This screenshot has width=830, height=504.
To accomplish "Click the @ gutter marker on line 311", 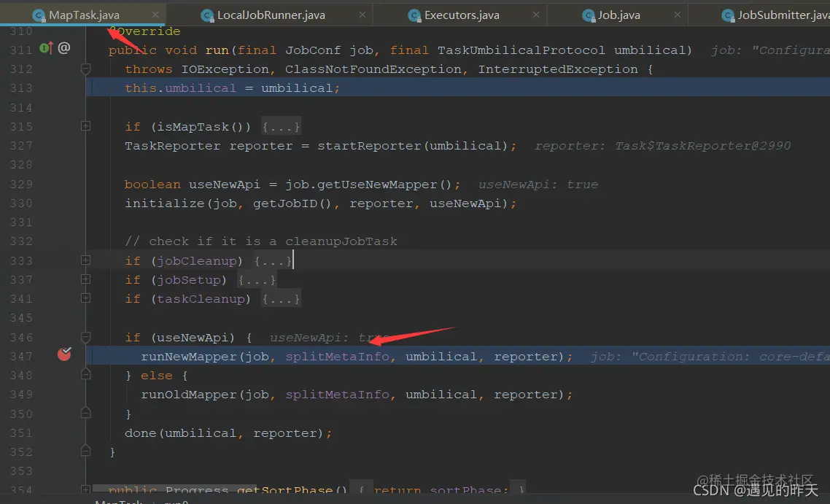I will point(64,48).
